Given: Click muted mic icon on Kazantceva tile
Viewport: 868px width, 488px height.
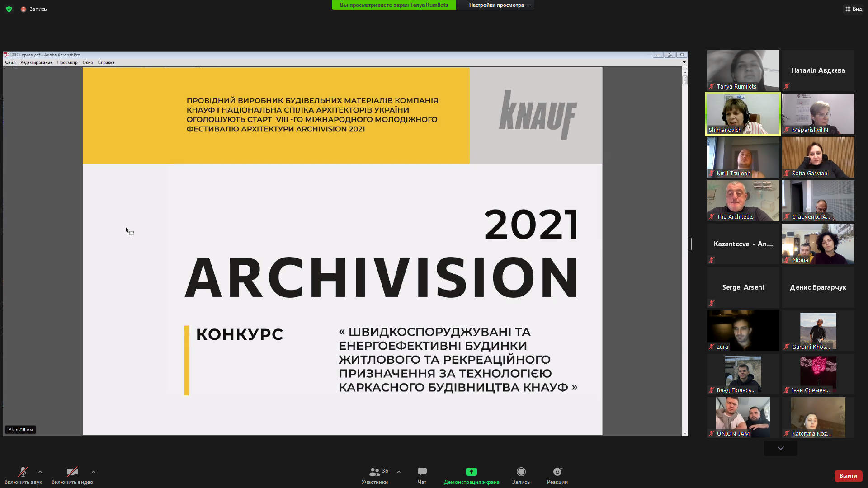Looking at the screenshot, I should coord(712,260).
